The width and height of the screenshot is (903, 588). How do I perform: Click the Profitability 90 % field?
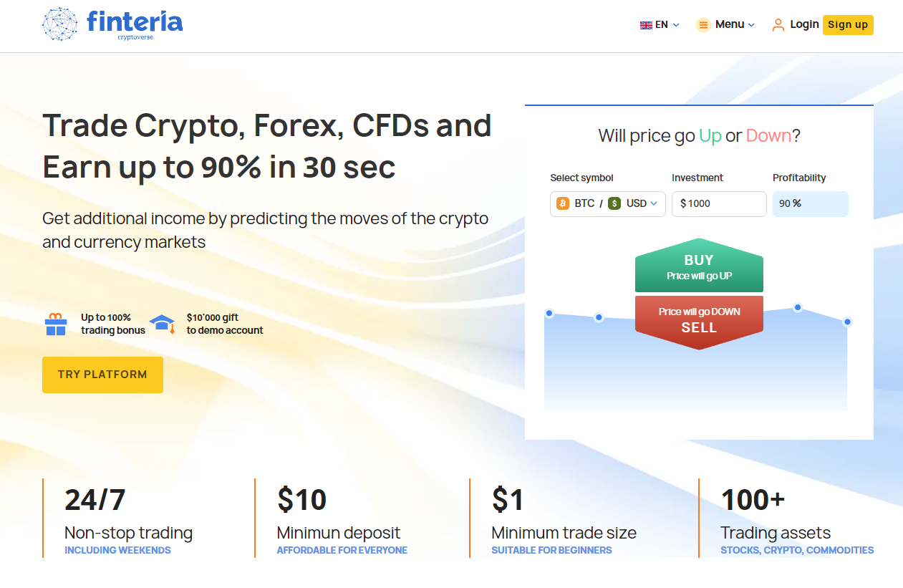pos(811,203)
